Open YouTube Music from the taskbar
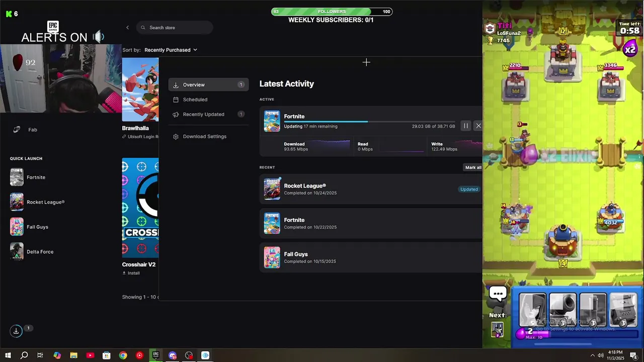 (139, 355)
